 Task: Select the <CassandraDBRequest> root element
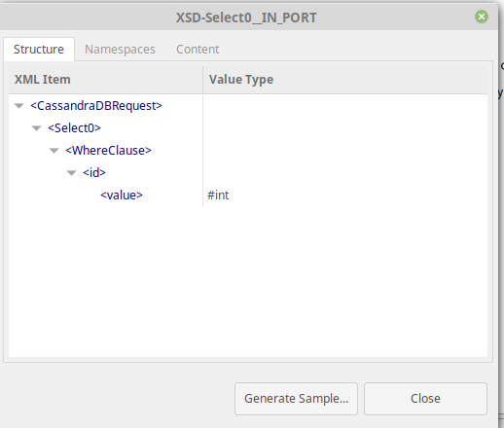coord(96,106)
